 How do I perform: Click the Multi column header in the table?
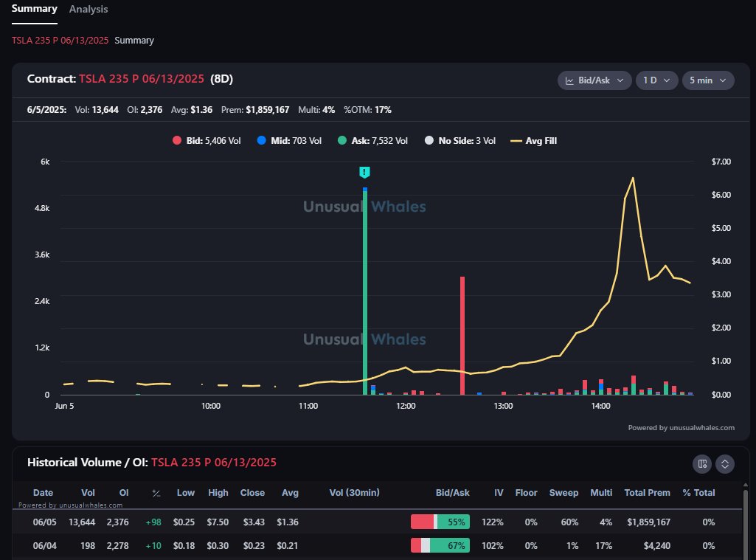(601, 492)
